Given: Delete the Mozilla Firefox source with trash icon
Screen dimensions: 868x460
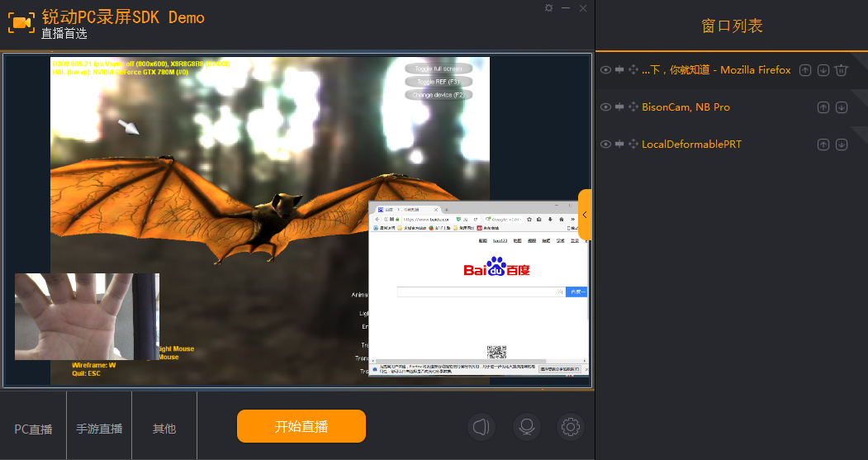Looking at the screenshot, I should click(x=842, y=70).
